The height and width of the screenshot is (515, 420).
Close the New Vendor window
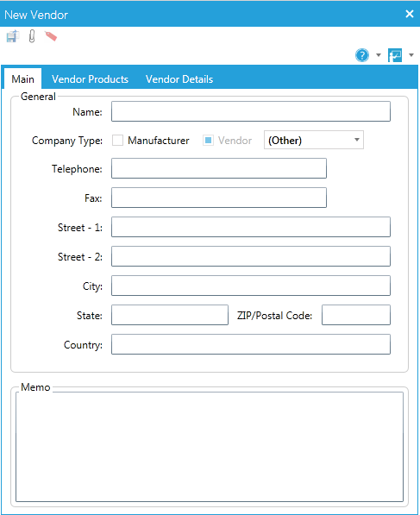click(x=410, y=14)
